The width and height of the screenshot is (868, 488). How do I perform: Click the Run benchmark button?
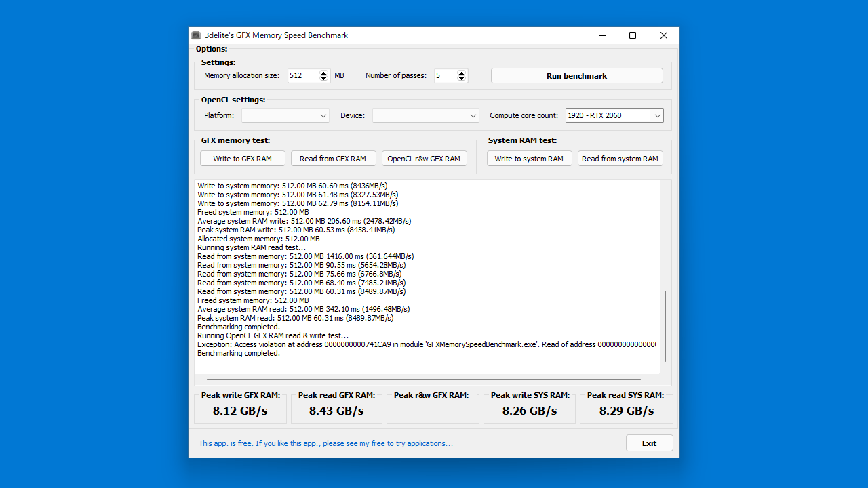(x=576, y=76)
